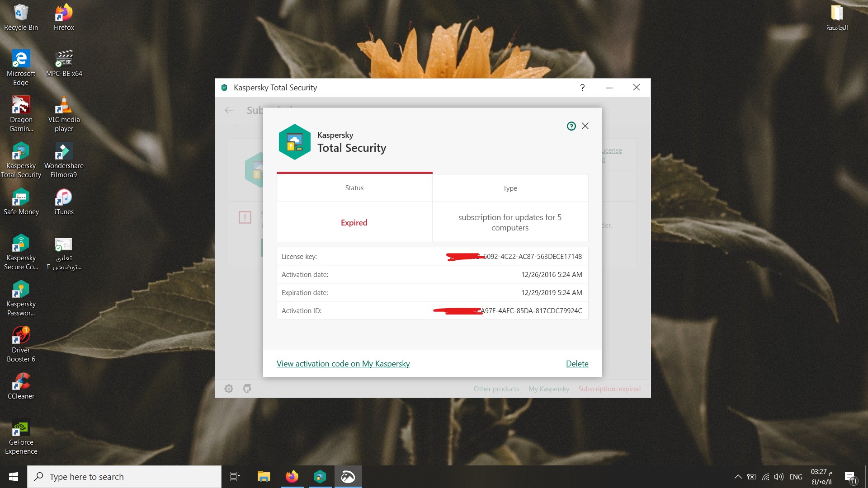Select the Activation date value 12/26/2016
Viewport: 868px width, 488px height.
click(x=552, y=275)
